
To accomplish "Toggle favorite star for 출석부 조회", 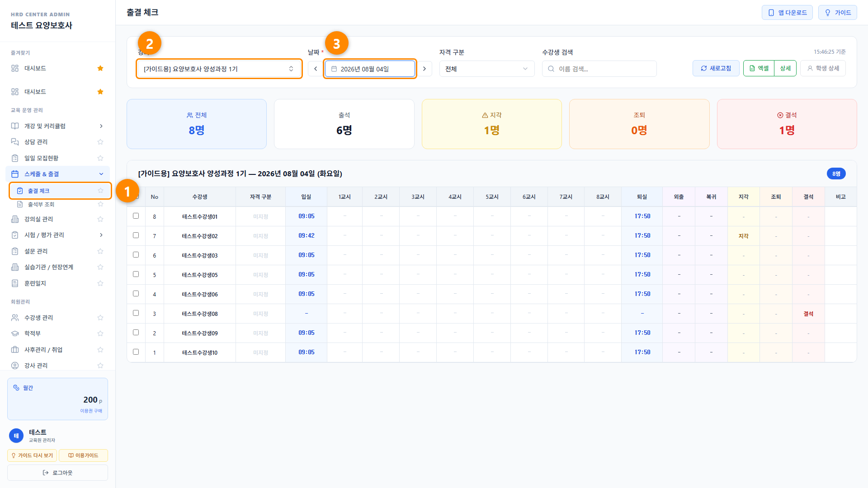I will 100,204.
